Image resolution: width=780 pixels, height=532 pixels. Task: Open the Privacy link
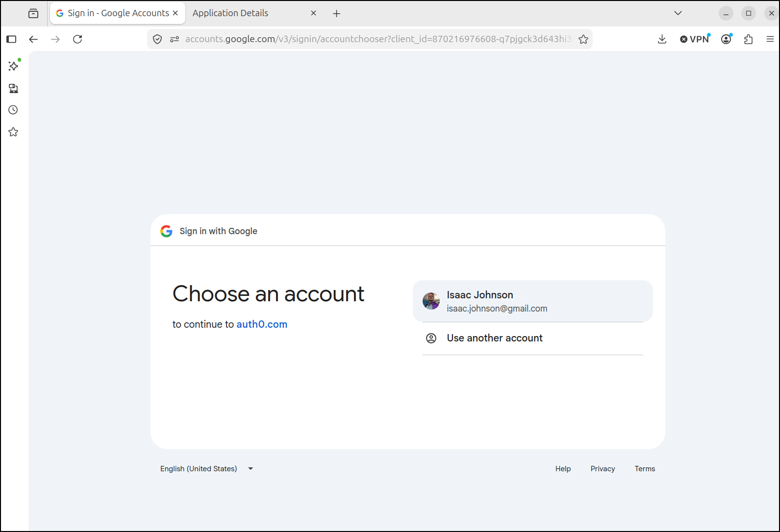click(x=603, y=469)
